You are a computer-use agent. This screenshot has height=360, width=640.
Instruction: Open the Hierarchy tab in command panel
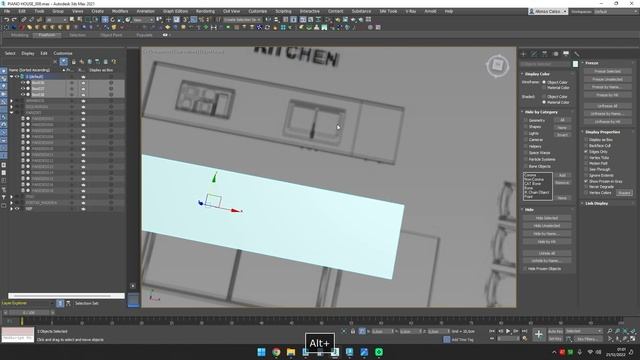544,54
